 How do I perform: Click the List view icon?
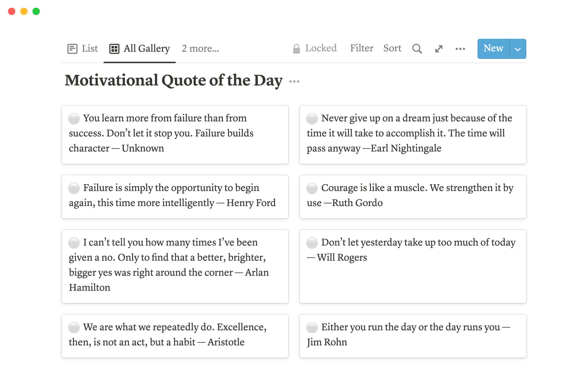point(72,49)
